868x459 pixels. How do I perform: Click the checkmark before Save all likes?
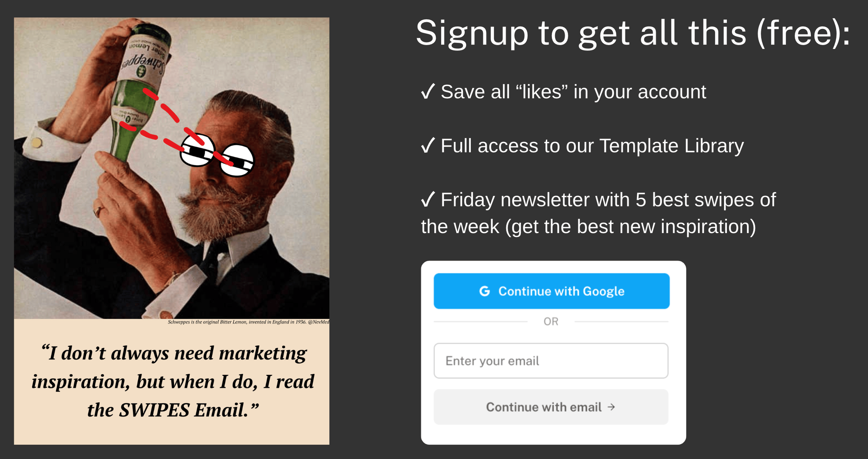pos(427,91)
